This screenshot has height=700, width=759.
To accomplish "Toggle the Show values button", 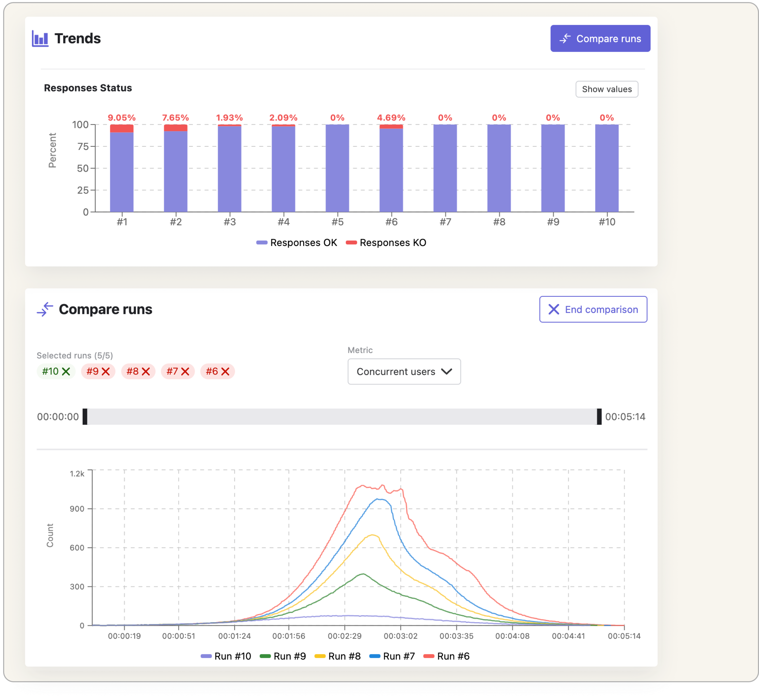I will tap(606, 89).
